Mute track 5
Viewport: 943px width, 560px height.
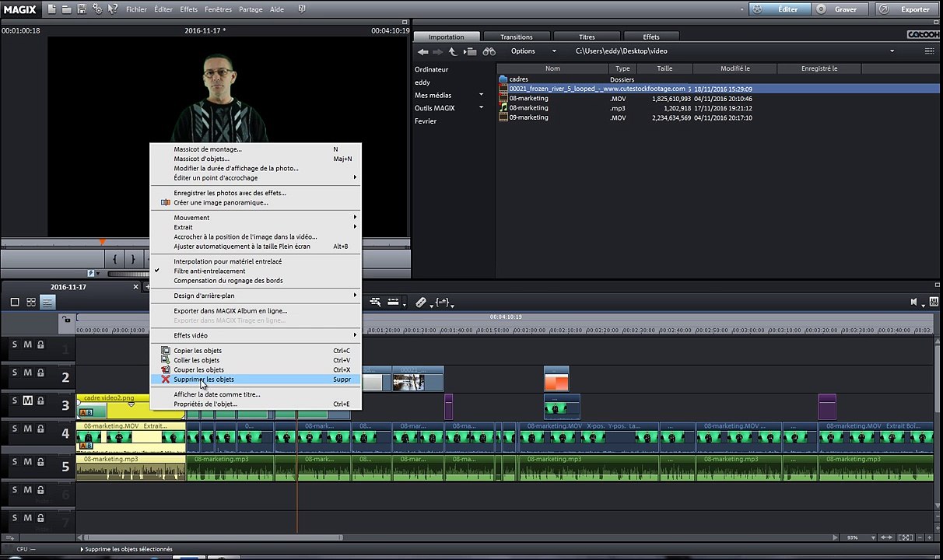click(x=27, y=462)
